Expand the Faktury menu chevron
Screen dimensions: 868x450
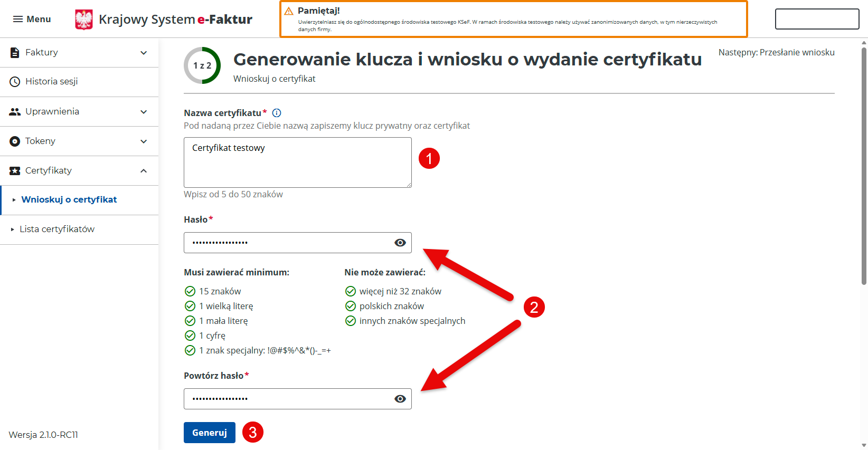144,53
